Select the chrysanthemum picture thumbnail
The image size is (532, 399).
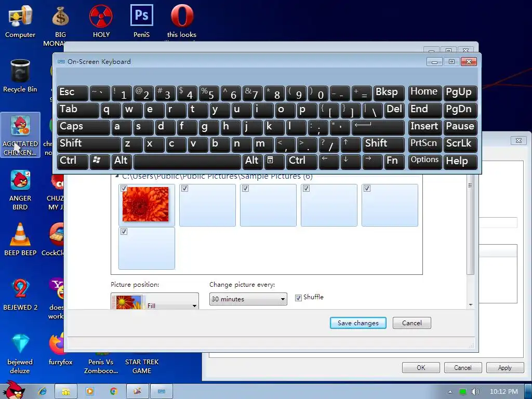tap(145, 204)
